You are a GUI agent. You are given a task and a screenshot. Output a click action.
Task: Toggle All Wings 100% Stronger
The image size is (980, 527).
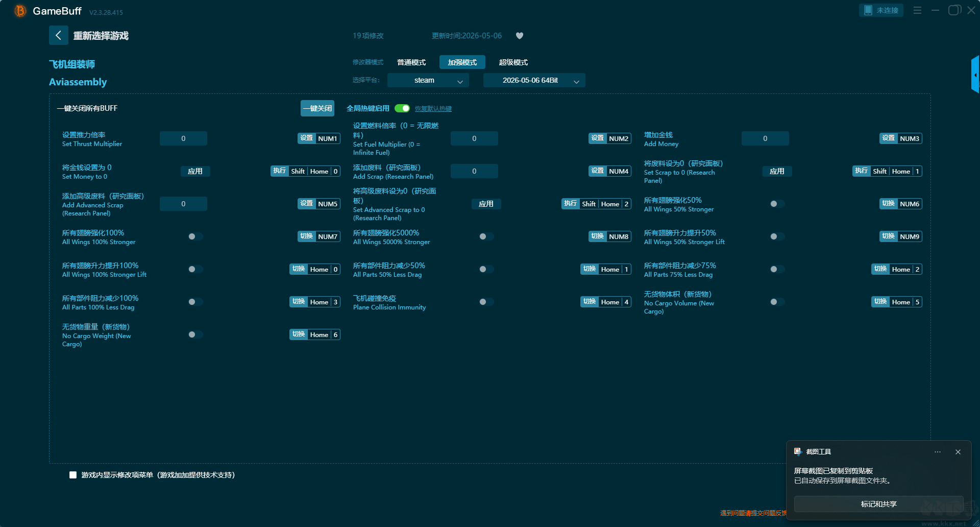[195, 236]
